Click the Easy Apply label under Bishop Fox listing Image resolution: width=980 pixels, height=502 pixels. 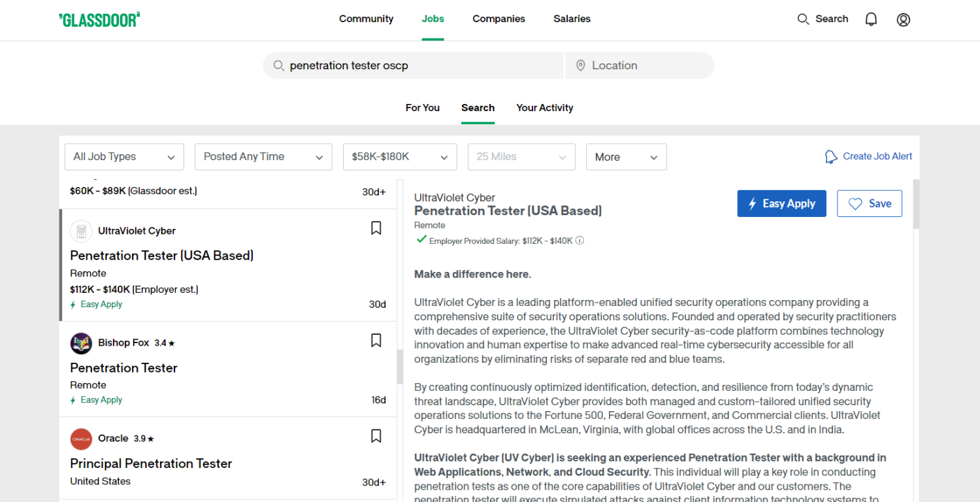pos(101,400)
